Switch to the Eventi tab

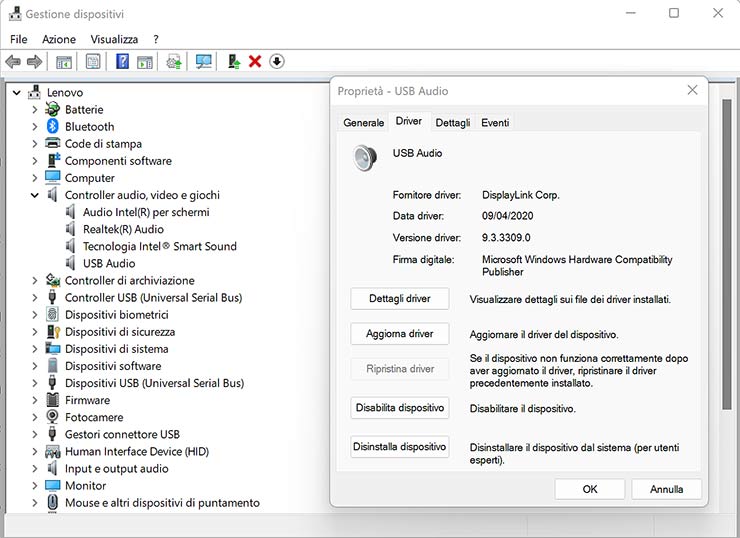pos(495,122)
